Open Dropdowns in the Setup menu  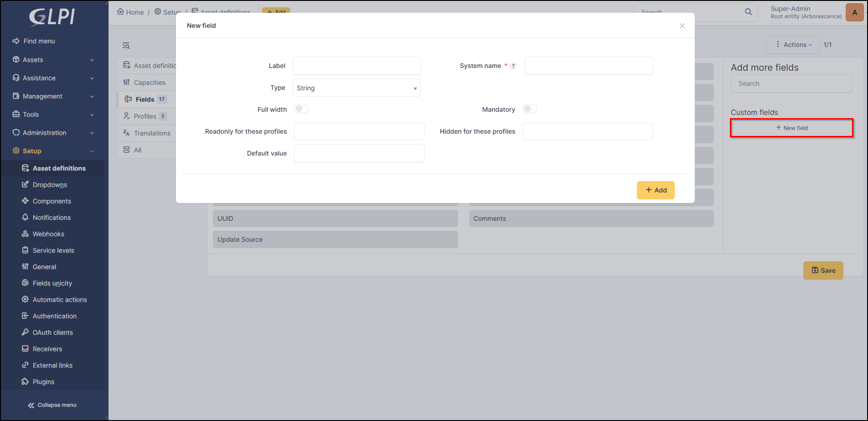(50, 185)
